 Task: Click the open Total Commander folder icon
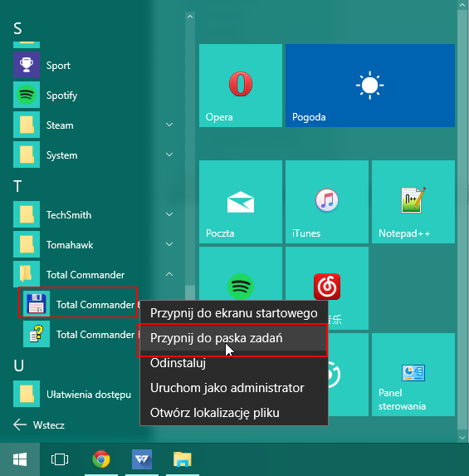[27, 274]
